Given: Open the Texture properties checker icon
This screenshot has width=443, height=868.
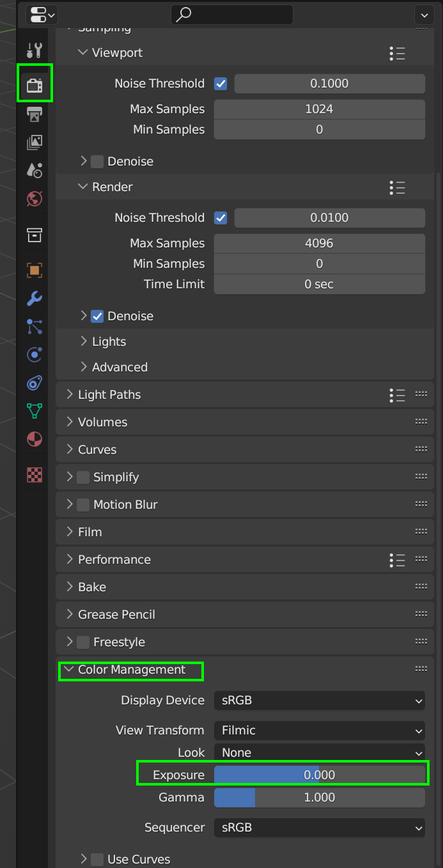Looking at the screenshot, I should coord(35,474).
